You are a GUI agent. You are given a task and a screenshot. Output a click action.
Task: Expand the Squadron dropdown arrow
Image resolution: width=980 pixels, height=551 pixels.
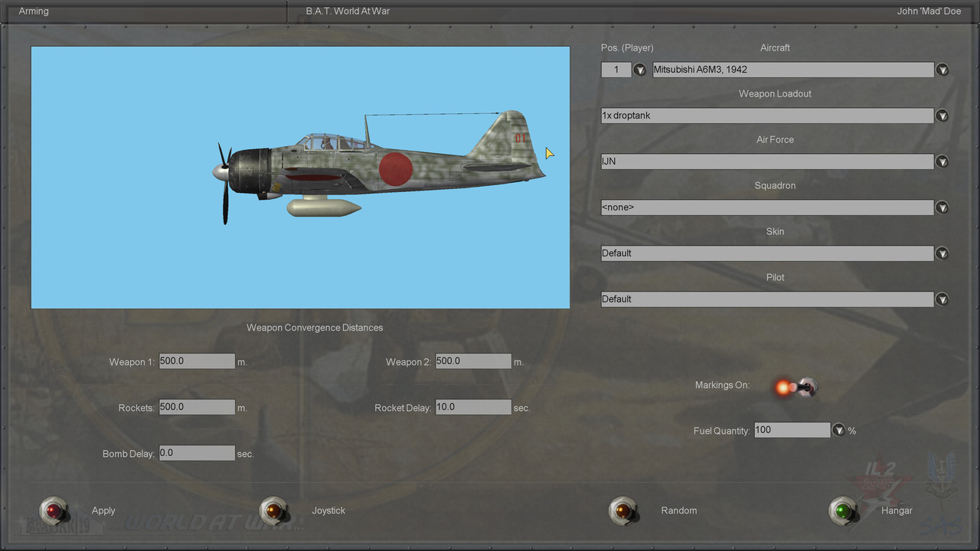pyautogui.click(x=942, y=207)
